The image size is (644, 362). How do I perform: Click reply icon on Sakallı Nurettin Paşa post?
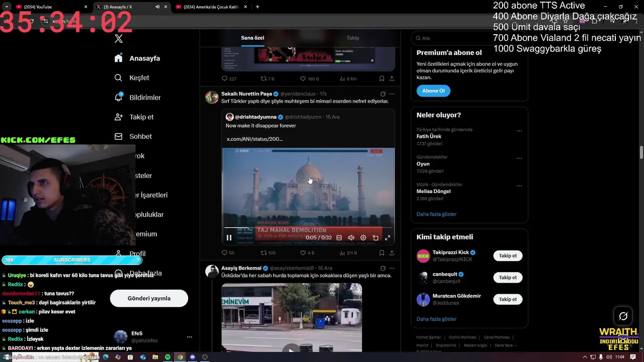tap(224, 253)
